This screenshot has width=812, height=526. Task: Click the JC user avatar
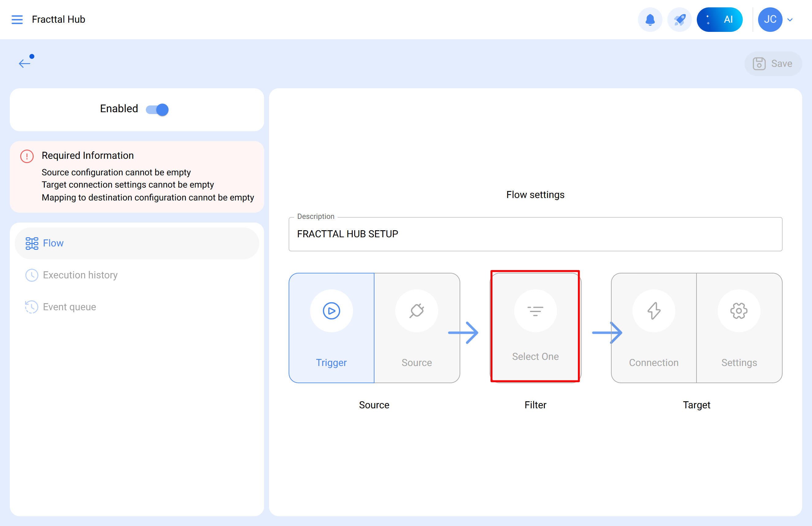770,19
